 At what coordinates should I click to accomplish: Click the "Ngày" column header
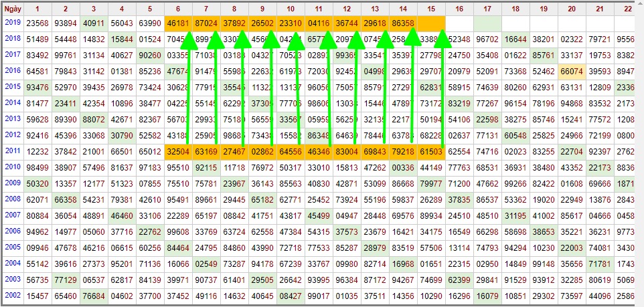pyautogui.click(x=12, y=8)
